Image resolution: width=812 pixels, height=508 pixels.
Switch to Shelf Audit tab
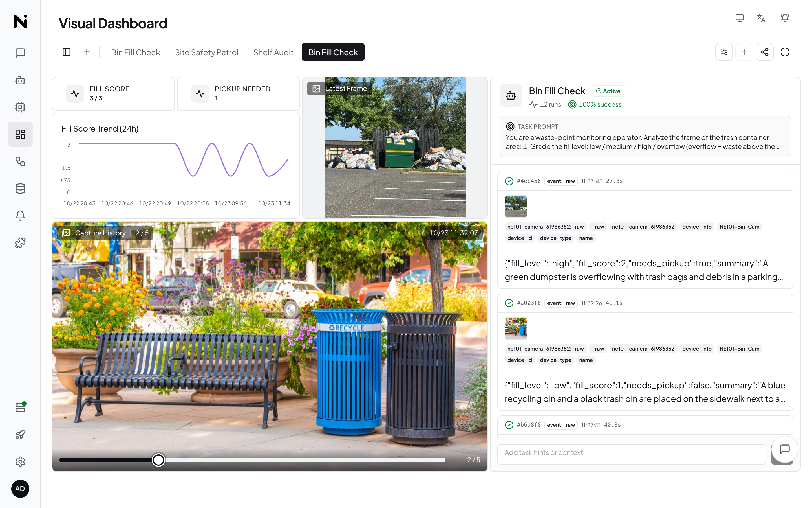tap(273, 52)
